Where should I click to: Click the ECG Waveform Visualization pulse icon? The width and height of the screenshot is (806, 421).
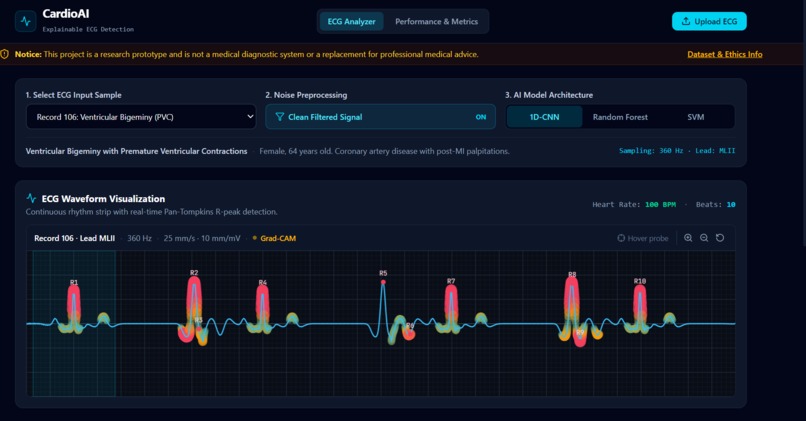(31, 198)
